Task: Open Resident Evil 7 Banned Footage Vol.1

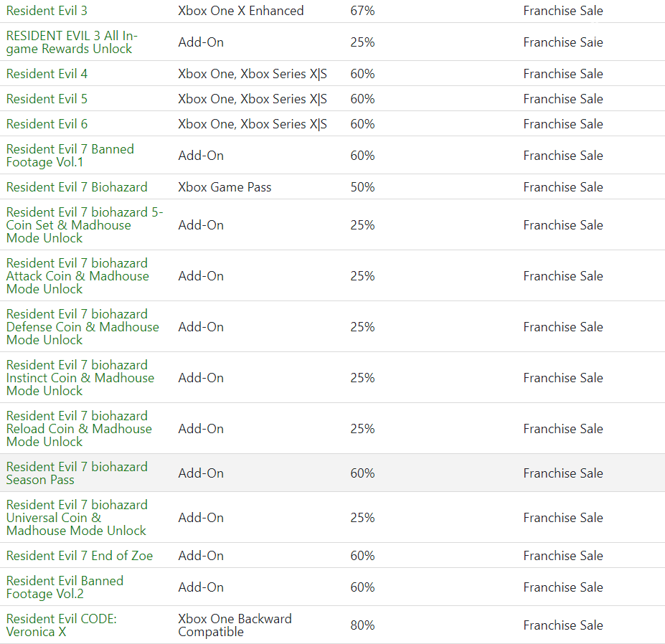Action: tap(70, 155)
